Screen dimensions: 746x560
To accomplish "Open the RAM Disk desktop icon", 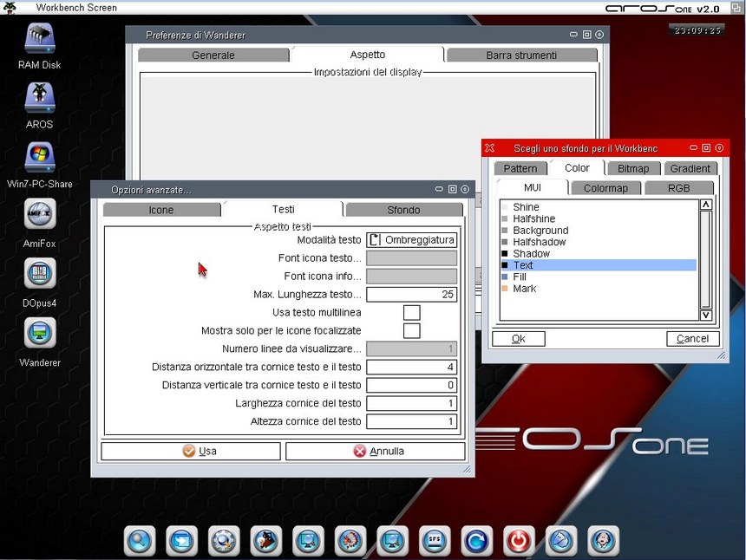I will point(39,40).
